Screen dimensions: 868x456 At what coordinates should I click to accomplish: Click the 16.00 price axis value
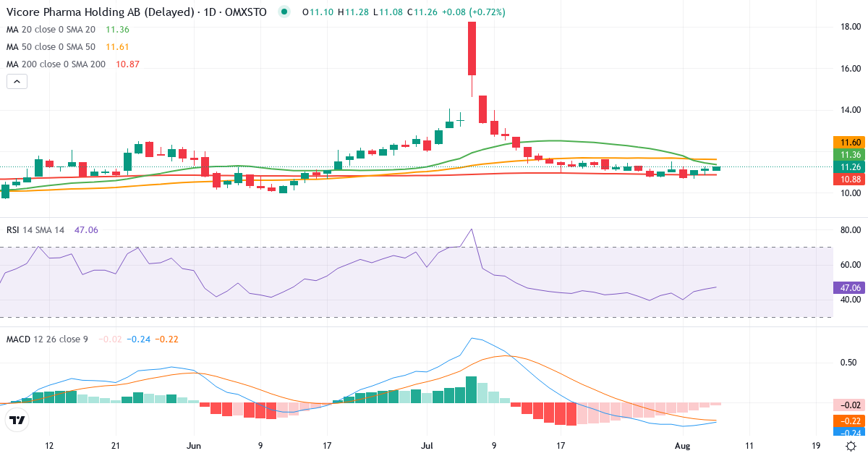click(x=849, y=69)
